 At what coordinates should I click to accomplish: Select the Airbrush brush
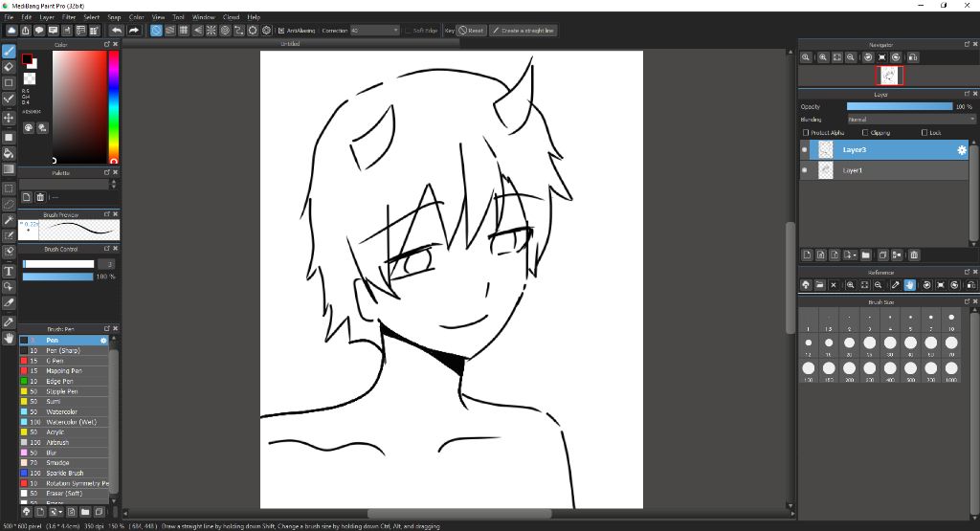(x=64, y=442)
